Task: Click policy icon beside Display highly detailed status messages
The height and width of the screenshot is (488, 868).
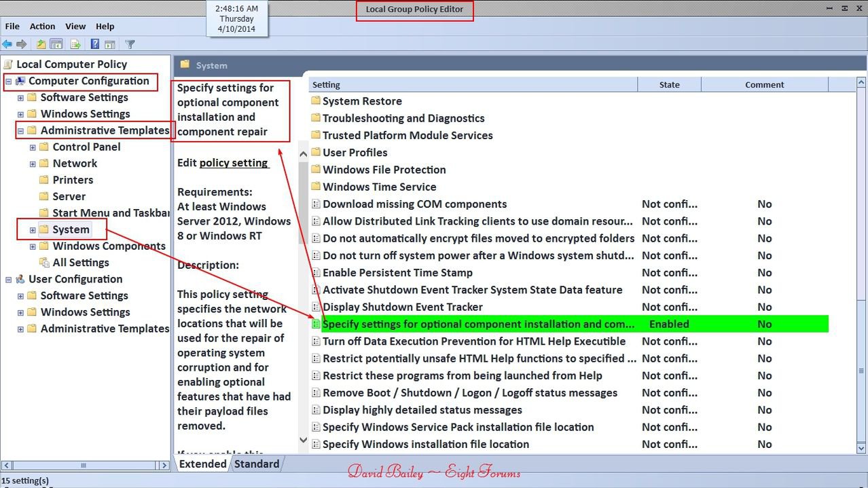Action: [x=315, y=410]
